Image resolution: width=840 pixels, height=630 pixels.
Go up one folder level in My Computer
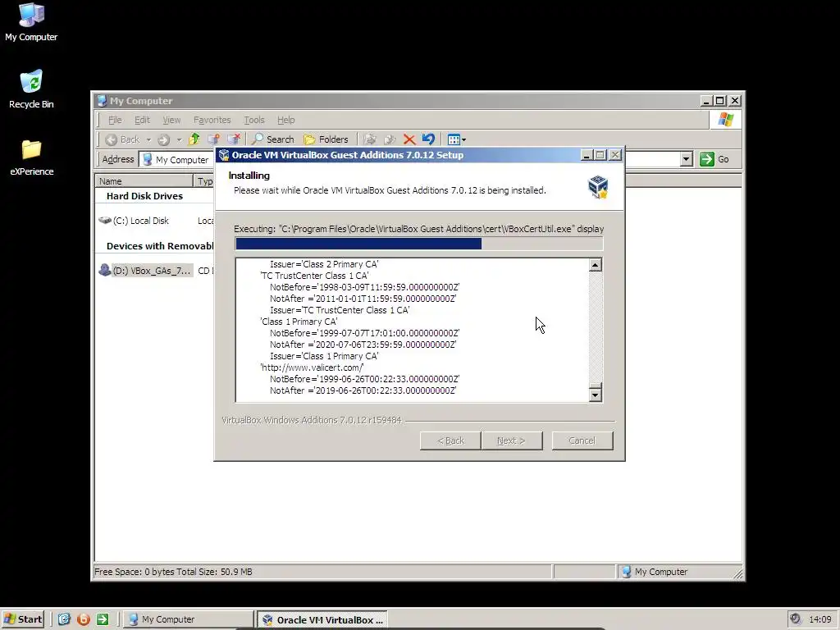click(x=194, y=139)
